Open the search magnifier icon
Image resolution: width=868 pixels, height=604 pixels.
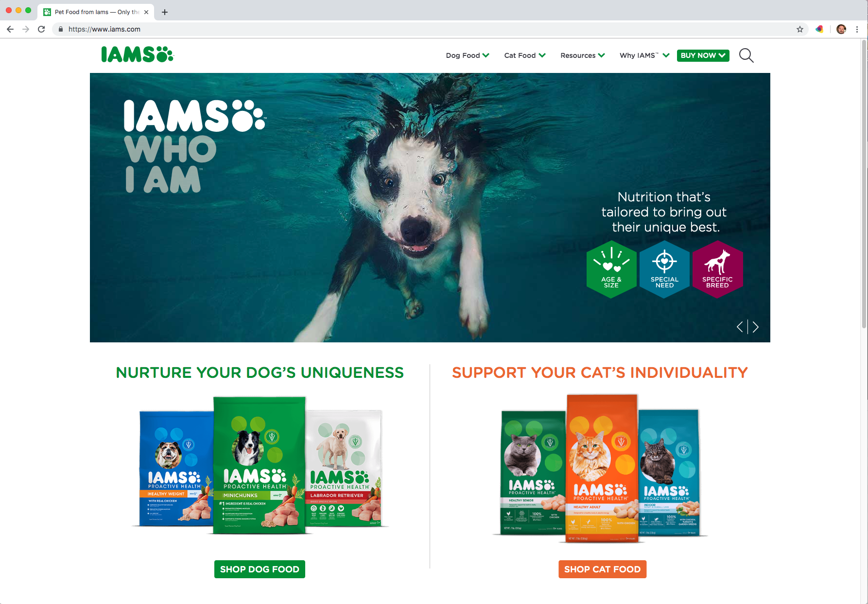pyautogui.click(x=746, y=55)
